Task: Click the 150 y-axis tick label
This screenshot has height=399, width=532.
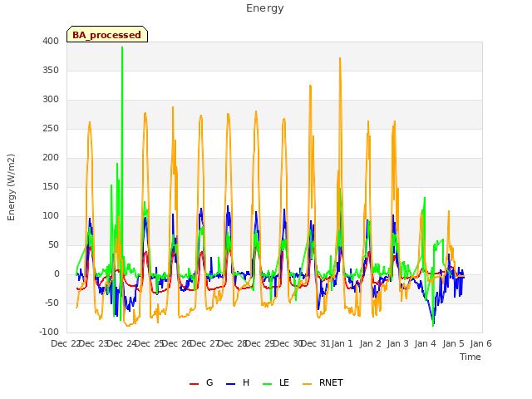Action: click(51, 186)
